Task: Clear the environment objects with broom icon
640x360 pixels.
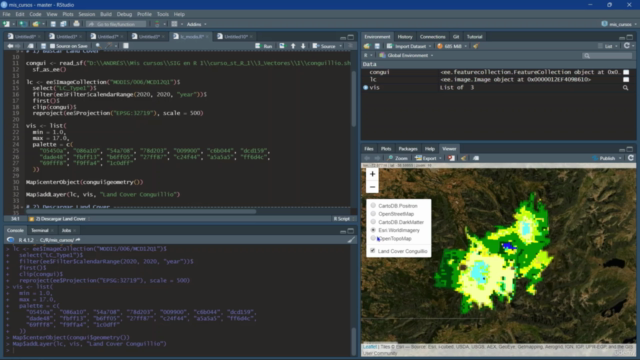Action: 476,46
